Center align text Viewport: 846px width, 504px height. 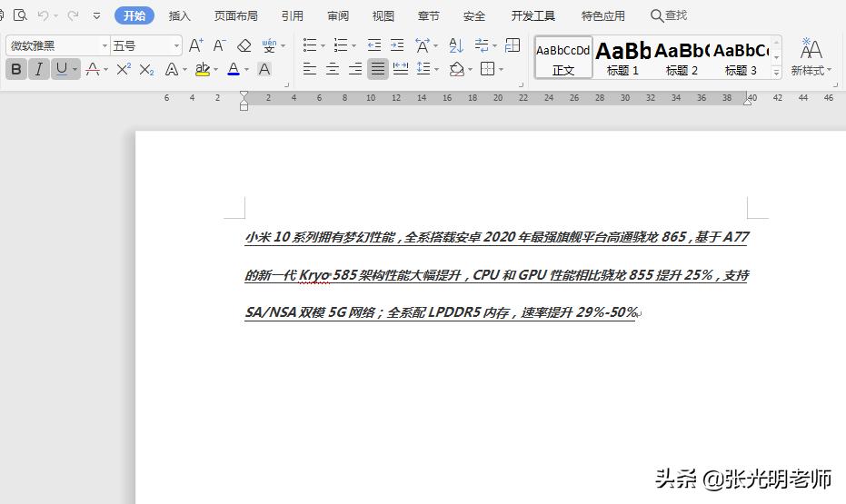point(333,69)
